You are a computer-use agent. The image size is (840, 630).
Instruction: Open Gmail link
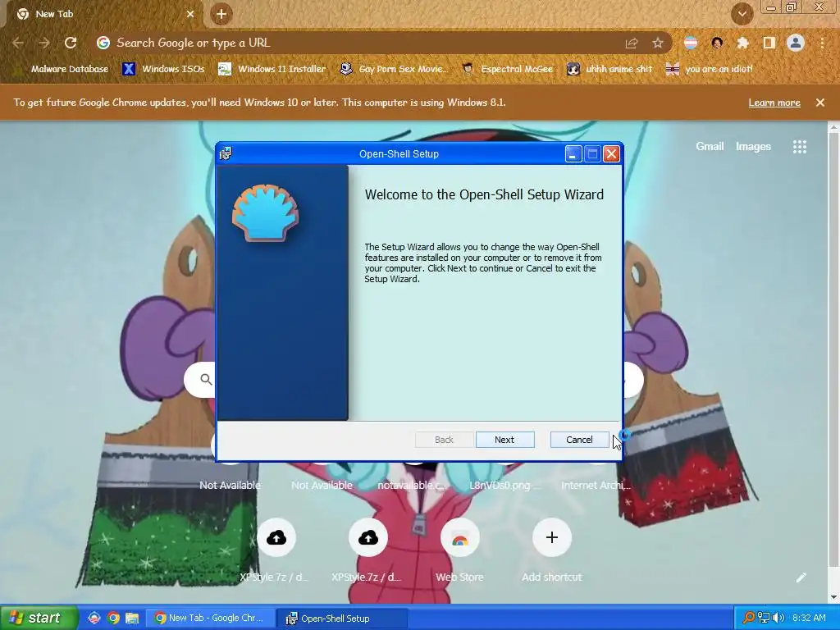pyautogui.click(x=710, y=146)
